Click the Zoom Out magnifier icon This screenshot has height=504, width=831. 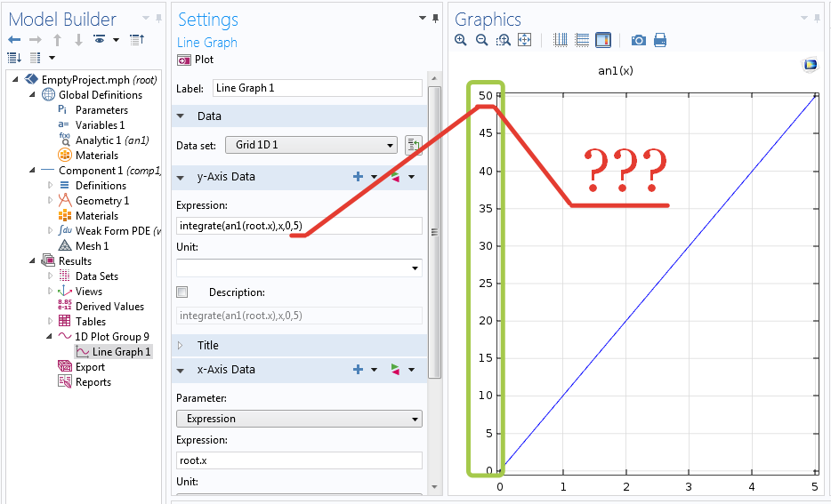481,40
